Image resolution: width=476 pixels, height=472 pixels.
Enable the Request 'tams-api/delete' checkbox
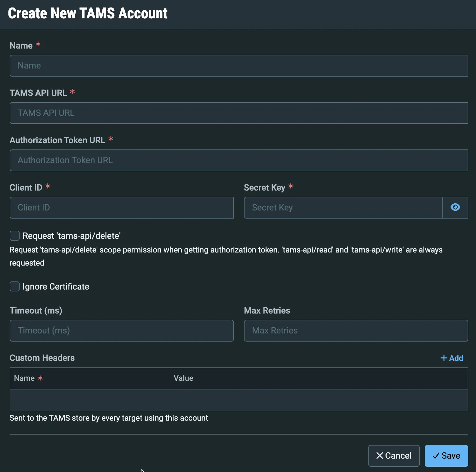15,236
